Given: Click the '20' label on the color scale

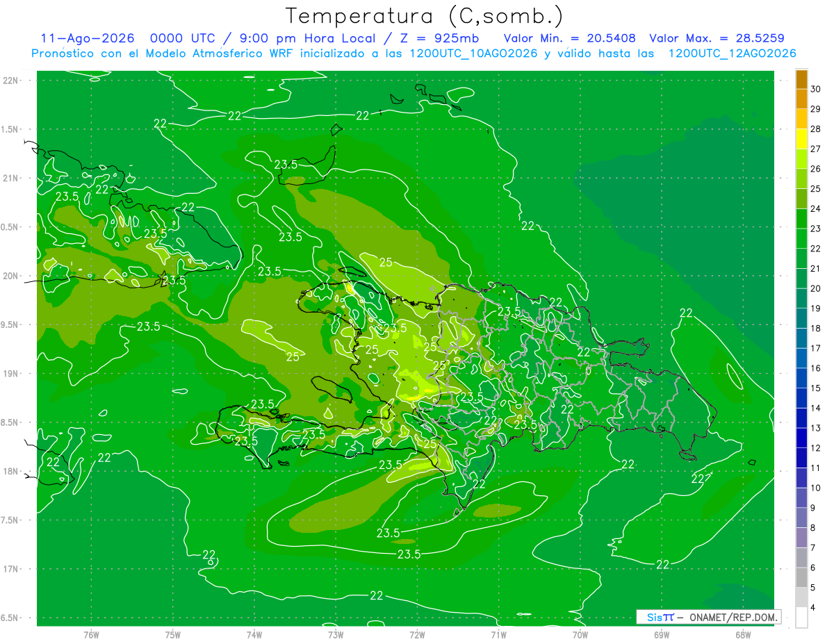Looking at the screenshot, I should point(815,288).
